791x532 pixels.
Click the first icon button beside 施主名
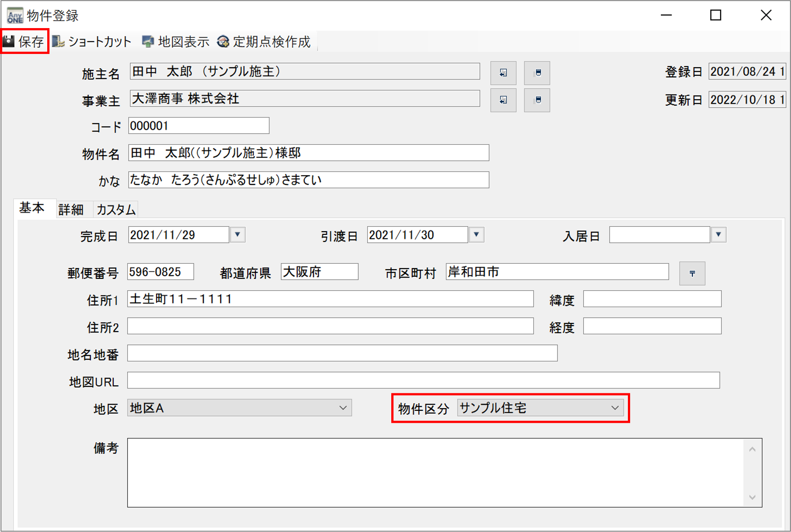tap(503, 73)
